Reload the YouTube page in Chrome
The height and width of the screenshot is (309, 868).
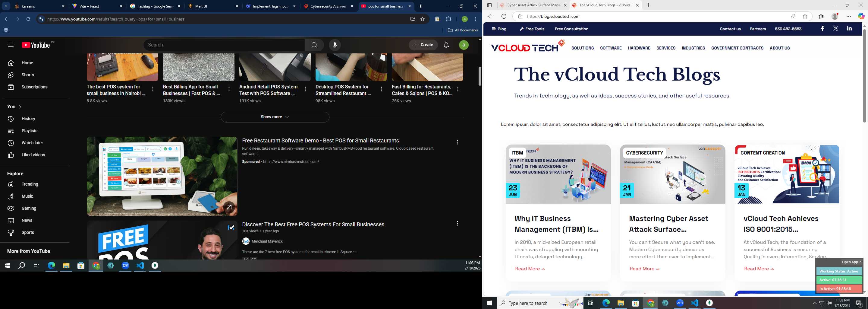28,19
